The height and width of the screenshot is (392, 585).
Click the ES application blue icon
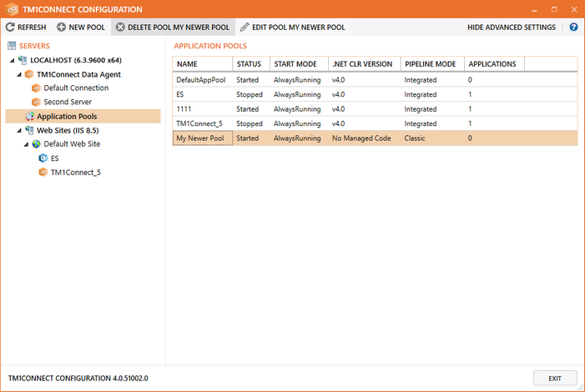[x=43, y=158]
